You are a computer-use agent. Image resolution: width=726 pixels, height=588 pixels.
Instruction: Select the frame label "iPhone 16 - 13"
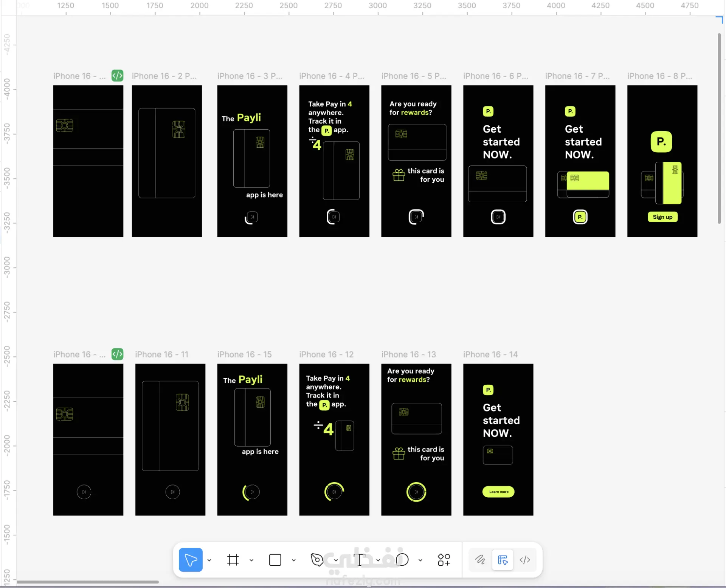click(409, 354)
